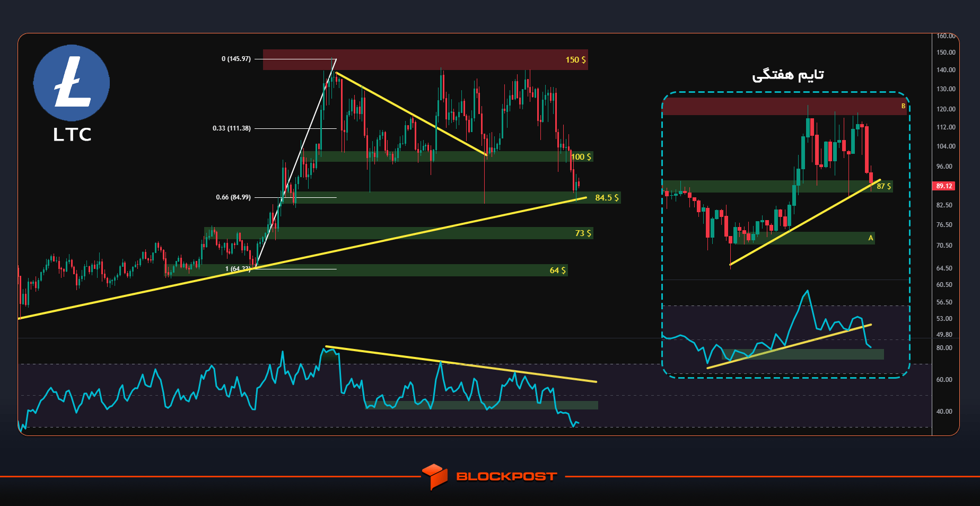Click the 82.50 price axis value

[944, 205]
